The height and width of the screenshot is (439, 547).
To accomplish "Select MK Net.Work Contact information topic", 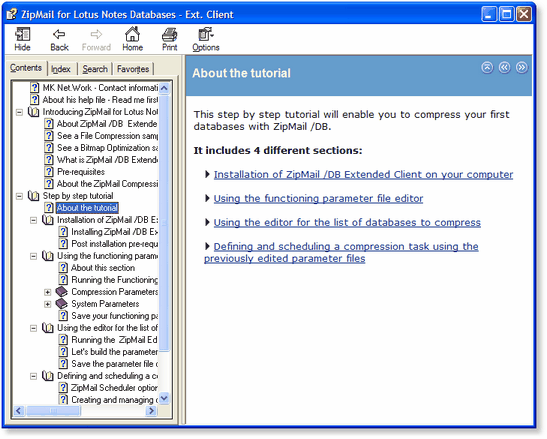I will click(100, 88).
